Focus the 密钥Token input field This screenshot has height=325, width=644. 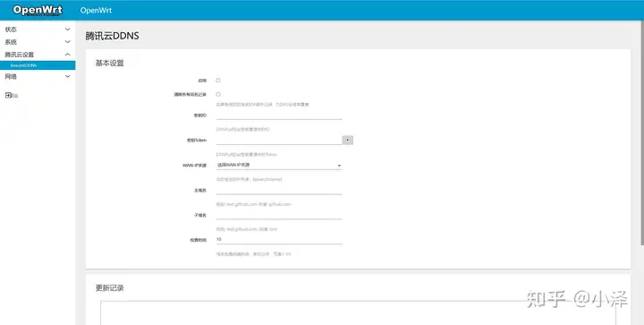pos(279,140)
